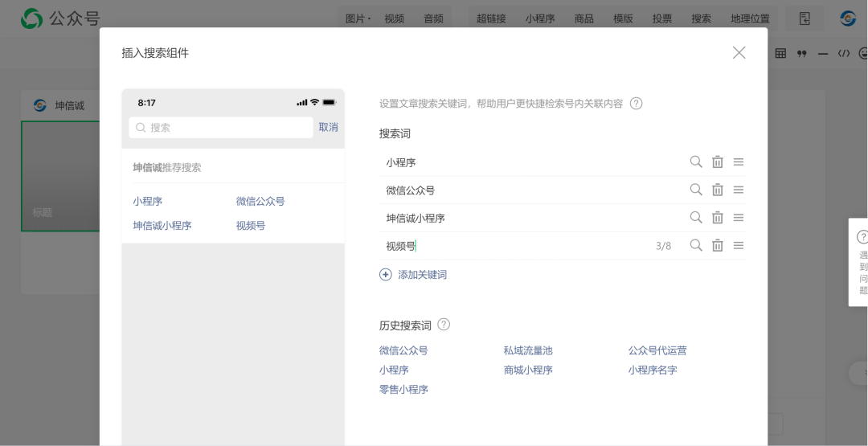Viewport: 868px width, 446px height.
Task: Click the phone preview 搜索 box
Action: pos(221,127)
